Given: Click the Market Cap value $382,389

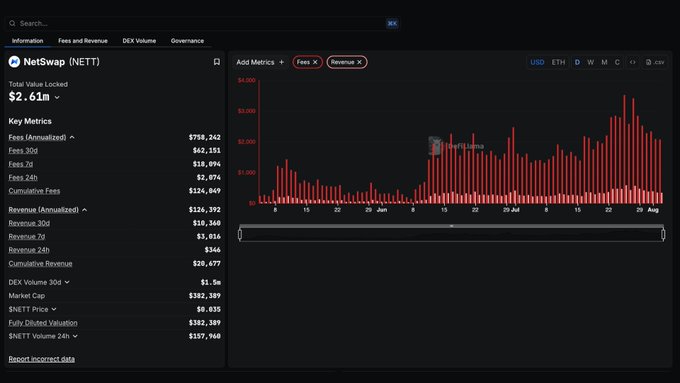Looking at the screenshot, I should pyautogui.click(x=205, y=296).
